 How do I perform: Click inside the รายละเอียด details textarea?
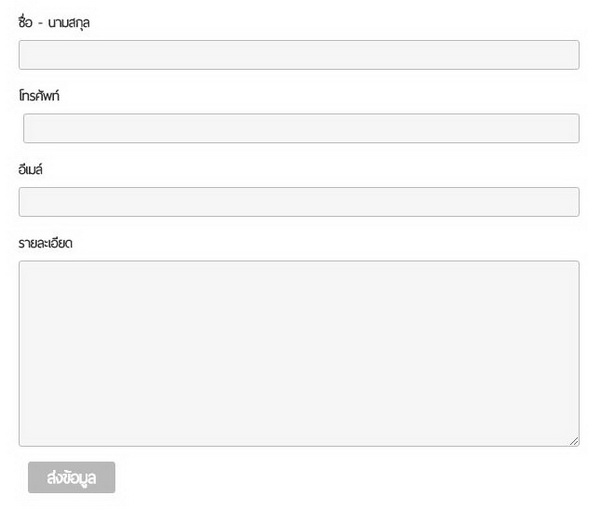(x=299, y=353)
